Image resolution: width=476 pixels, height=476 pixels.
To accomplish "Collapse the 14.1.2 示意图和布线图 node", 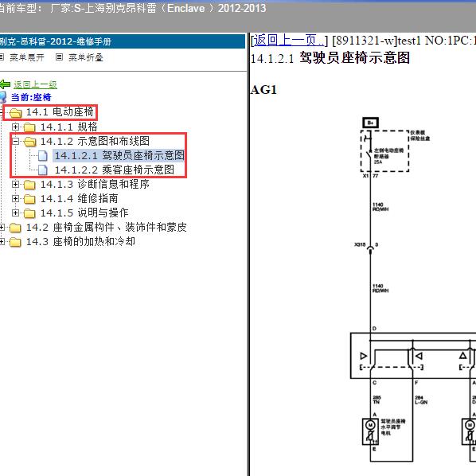I will point(15,141).
